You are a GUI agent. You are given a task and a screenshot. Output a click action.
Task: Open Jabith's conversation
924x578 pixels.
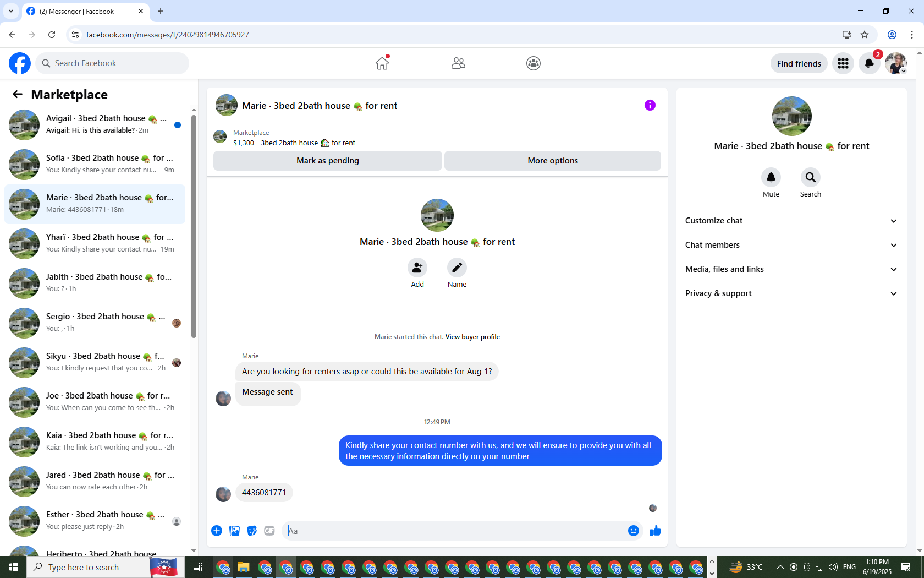95,283
